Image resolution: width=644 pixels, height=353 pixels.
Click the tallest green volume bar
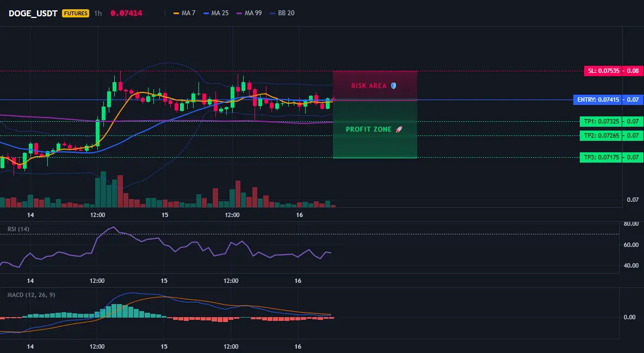[x=103, y=189]
